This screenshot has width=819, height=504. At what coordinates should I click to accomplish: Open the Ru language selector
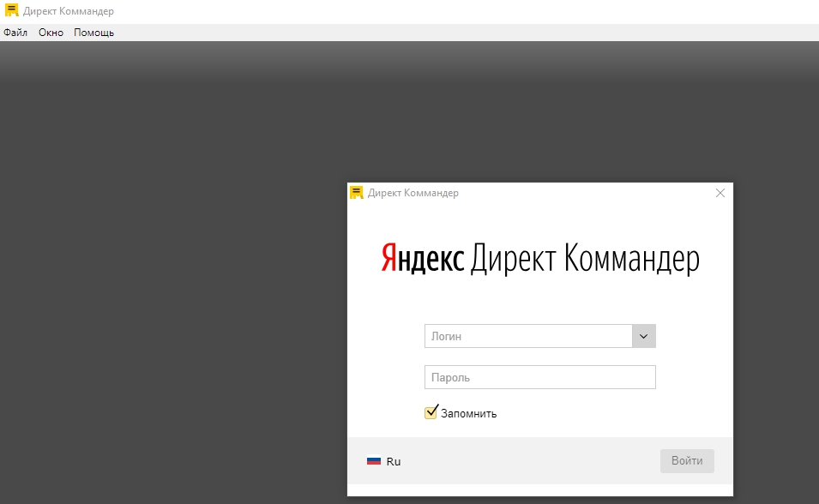click(394, 461)
